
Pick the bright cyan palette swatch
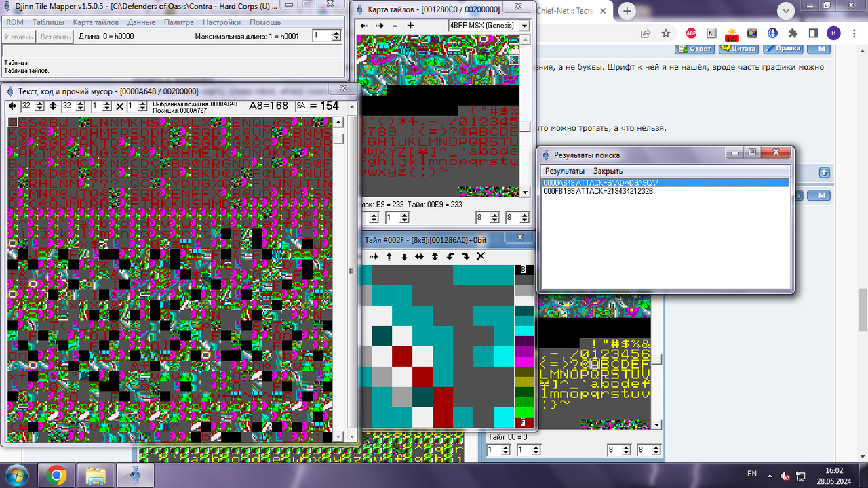(x=524, y=331)
